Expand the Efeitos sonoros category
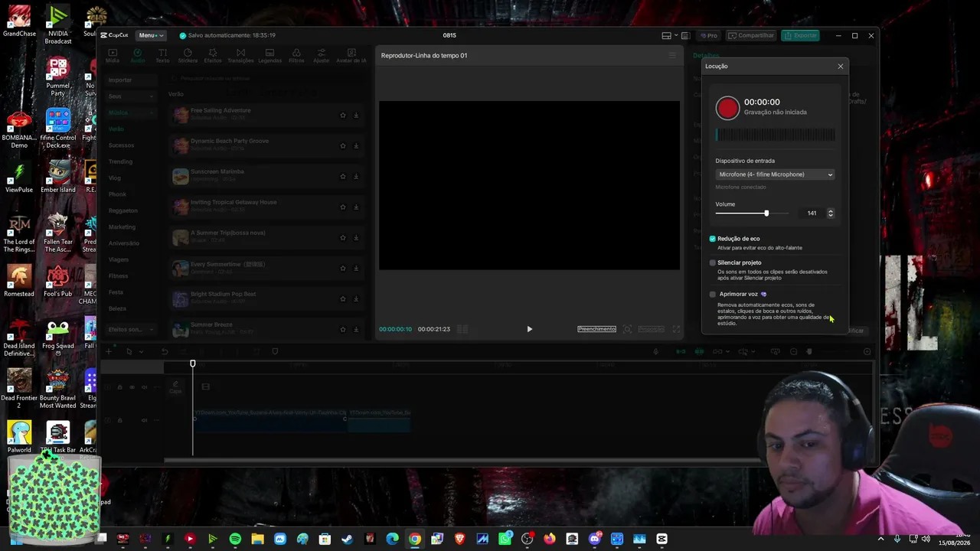The height and width of the screenshot is (551, 980). [131, 329]
